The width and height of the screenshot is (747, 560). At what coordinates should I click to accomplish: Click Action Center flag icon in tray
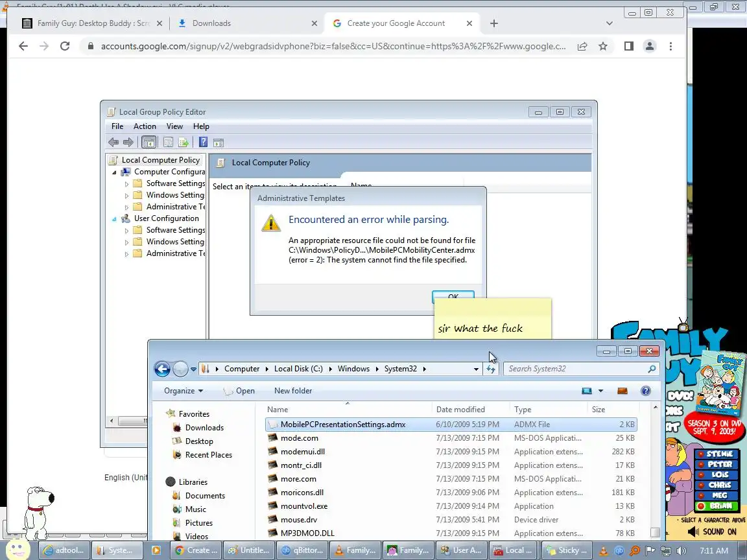[650, 551]
